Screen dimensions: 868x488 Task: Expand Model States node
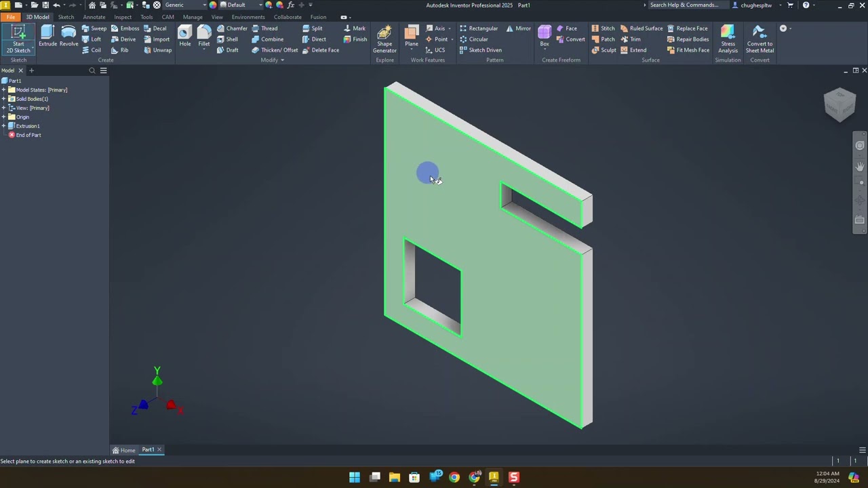pos(3,90)
